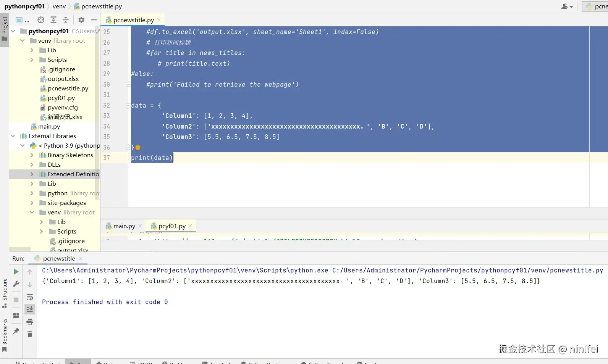Collapse the top venv library root folder
The width and height of the screenshot is (608, 364).
23,40
